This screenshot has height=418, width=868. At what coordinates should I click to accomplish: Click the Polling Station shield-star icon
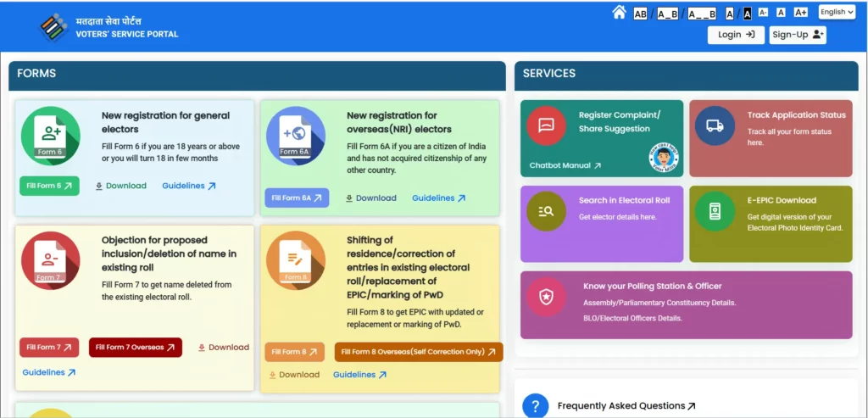click(546, 297)
